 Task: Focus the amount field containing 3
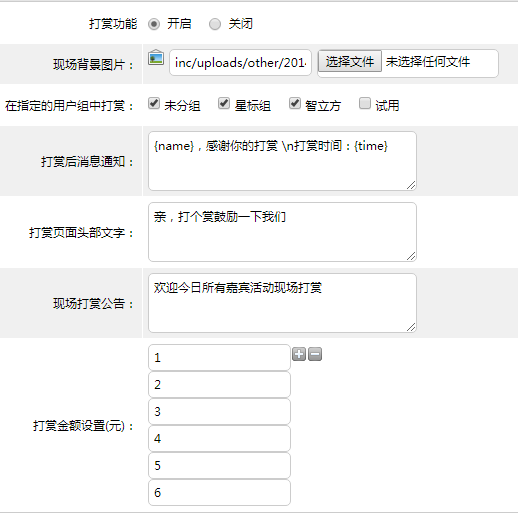pyautogui.click(x=219, y=412)
